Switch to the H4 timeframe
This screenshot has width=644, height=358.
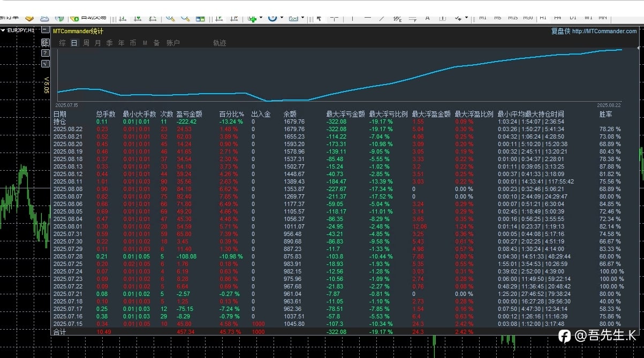pos(558,18)
